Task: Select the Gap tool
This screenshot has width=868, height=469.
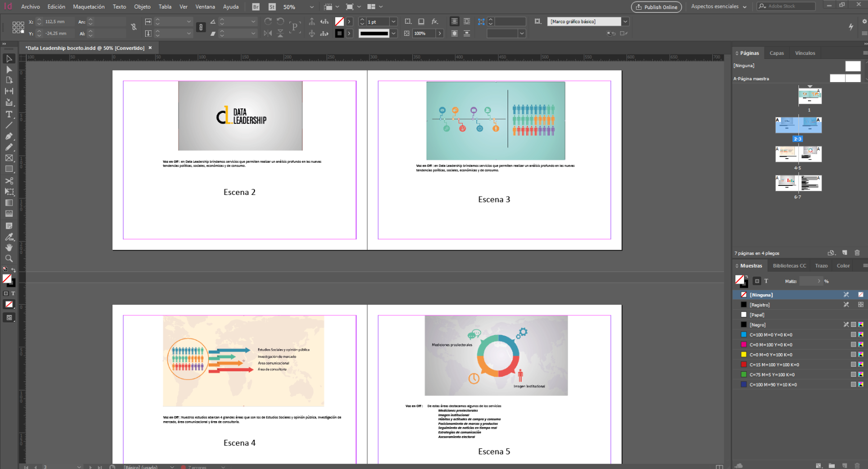Action: click(9, 91)
